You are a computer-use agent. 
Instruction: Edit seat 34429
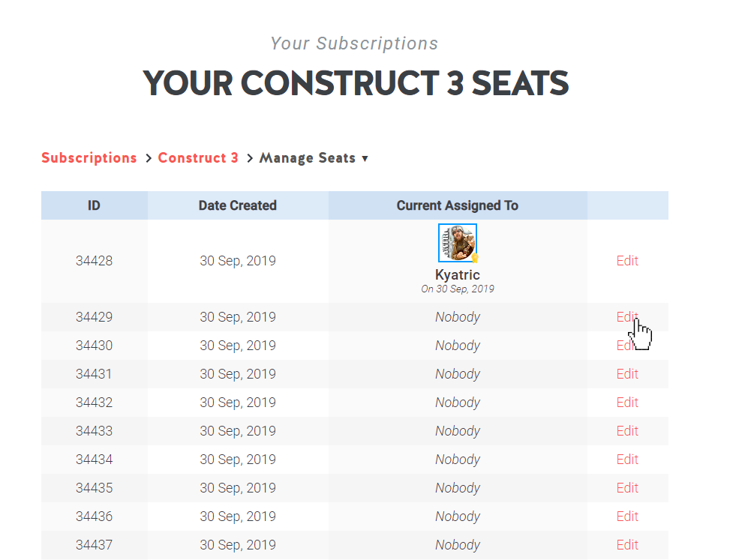(x=627, y=317)
